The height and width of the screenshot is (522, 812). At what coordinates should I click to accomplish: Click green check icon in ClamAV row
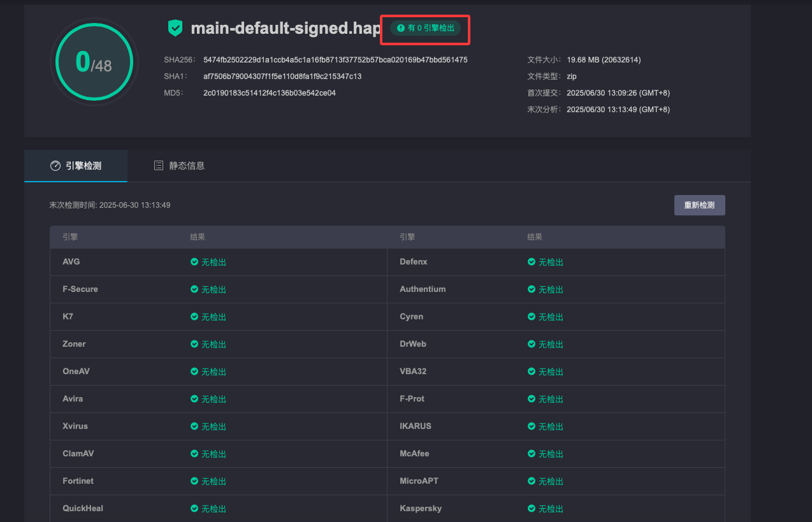coord(194,454)
